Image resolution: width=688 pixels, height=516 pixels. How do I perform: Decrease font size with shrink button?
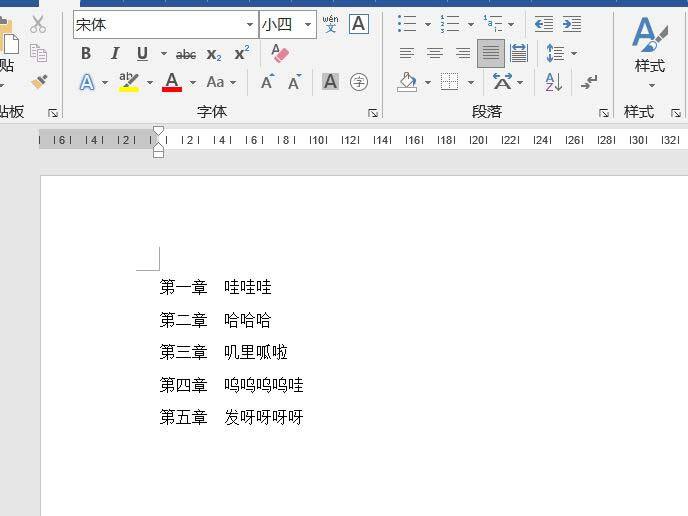tap(294, 82)
